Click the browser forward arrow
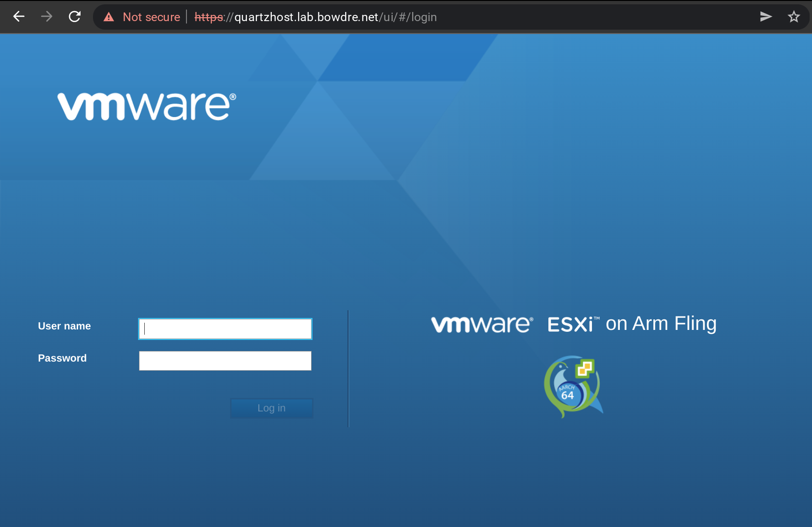Image resolution: width=812 pixels, height=527 pixels. point(46,17)
